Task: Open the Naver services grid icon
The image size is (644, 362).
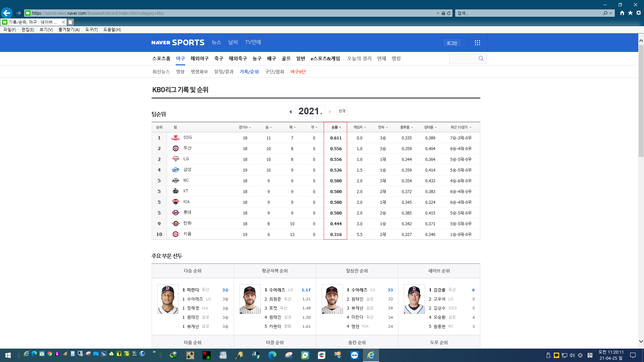Action: coord(477,43)
